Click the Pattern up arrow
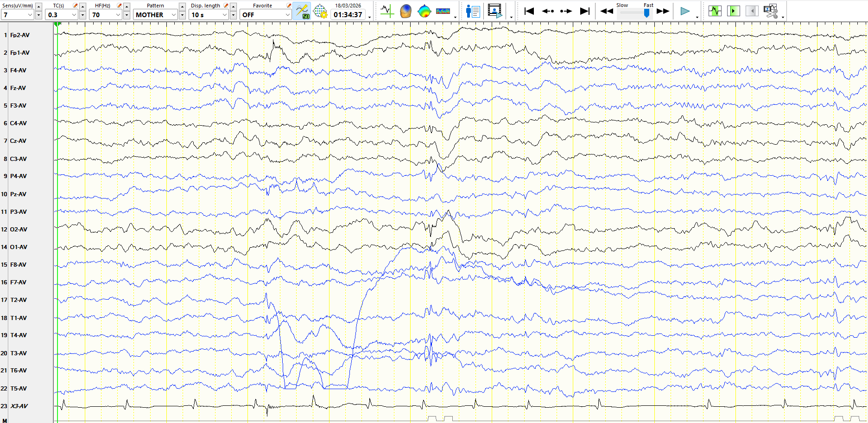The image size is (868, 423). [x=182, y=6]
